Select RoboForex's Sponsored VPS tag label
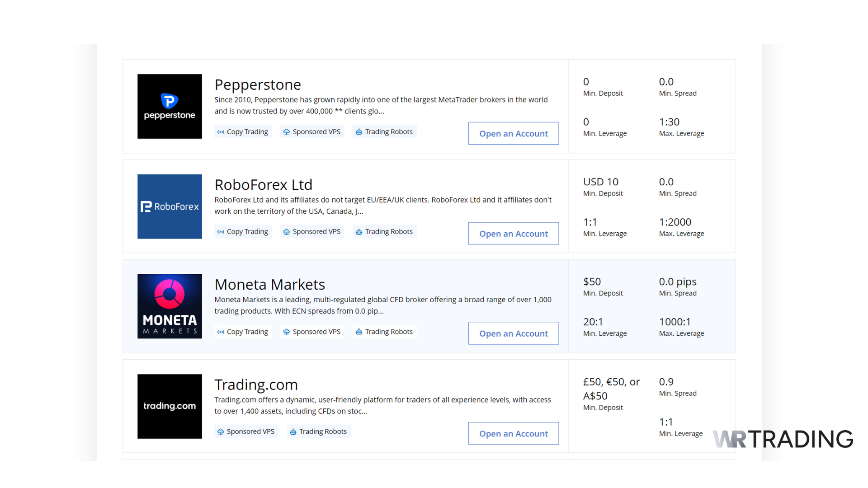The width and height of the screenshot is (868, 488). pyautogui.click(x=316, y=231)
